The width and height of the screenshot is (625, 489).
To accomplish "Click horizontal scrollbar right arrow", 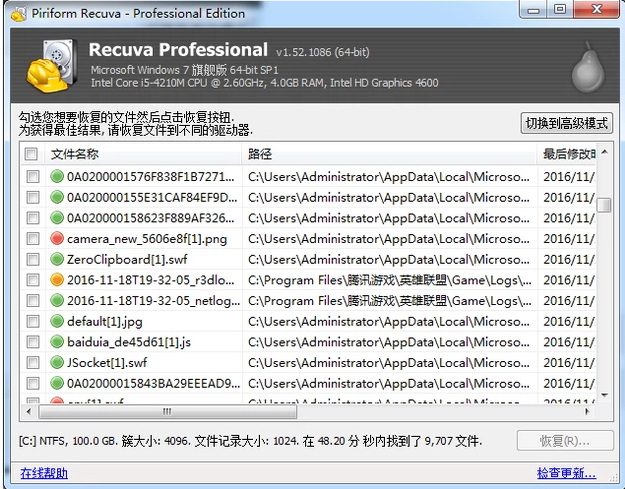I will pos(587,411).
